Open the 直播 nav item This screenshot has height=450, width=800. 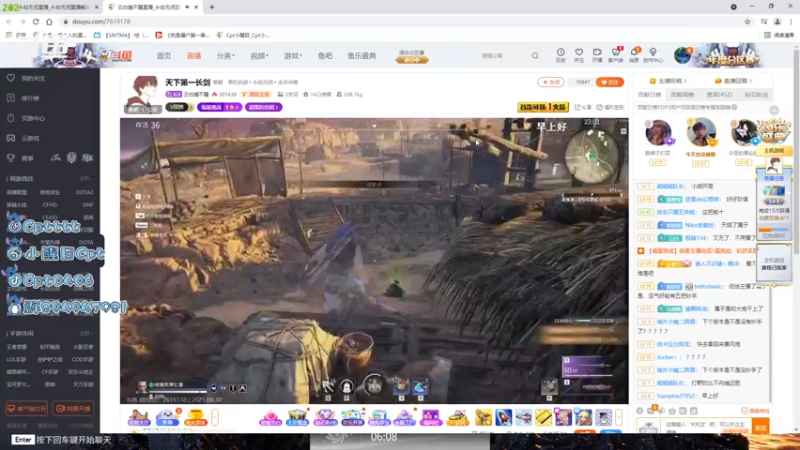point(194,56)
